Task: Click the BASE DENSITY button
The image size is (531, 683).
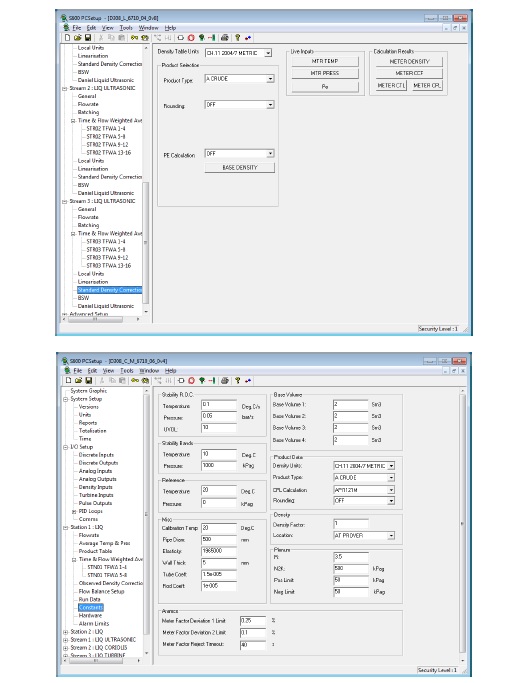Action: pyautogui.click(x=240, y=168)
